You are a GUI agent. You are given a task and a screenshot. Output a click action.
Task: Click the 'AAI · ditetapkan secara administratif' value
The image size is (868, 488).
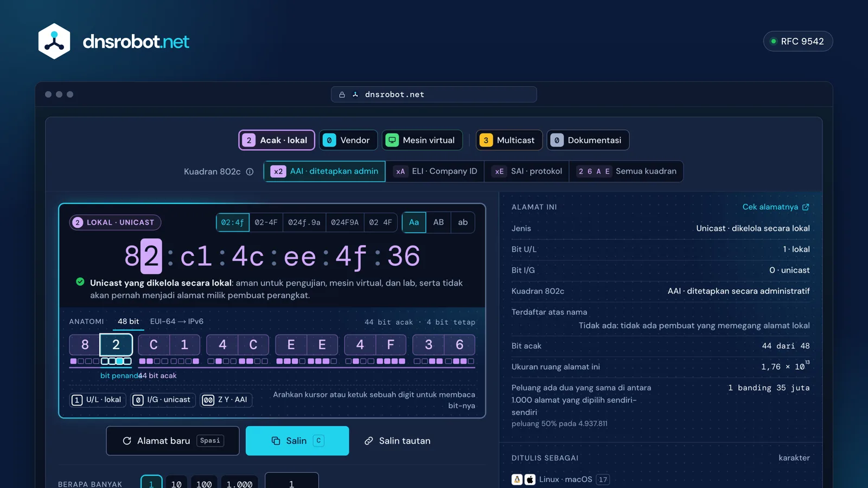tap(738, 291)
